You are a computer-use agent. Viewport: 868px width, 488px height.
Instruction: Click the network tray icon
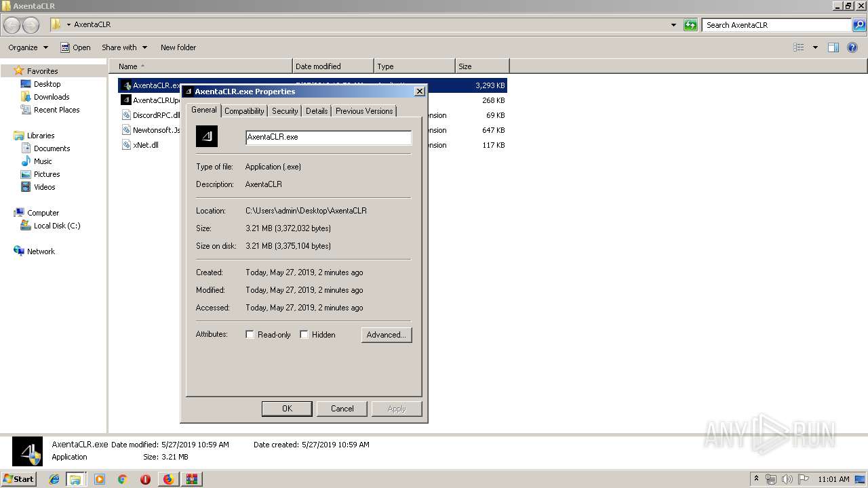click(771, 479)
